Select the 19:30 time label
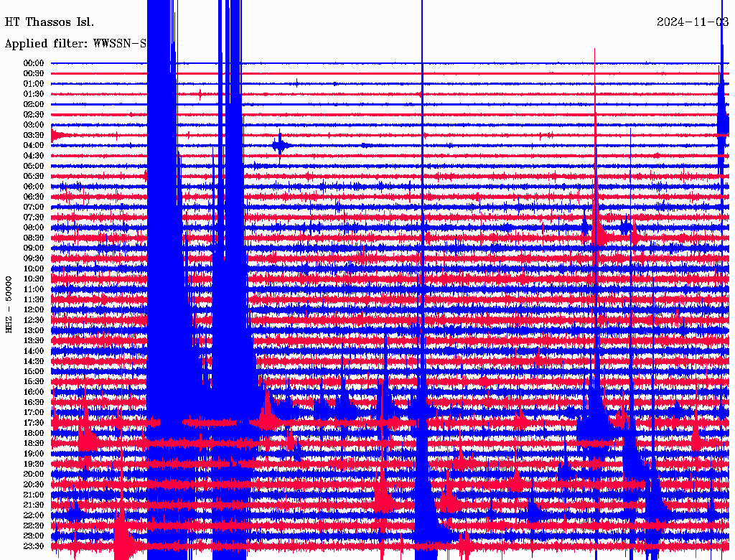The width and height of the screenshot is (735, 560). pyautogui.click(x=34, y=464)
